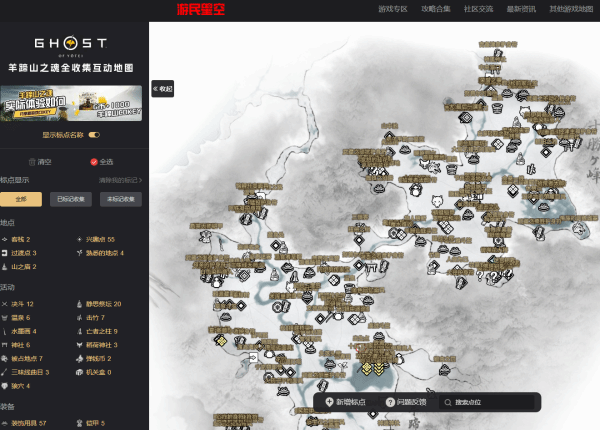The width and height of the screenshot is (600, 430).
Task: Click the 温泉 6 hot spring icon
Action: [6, 317]
